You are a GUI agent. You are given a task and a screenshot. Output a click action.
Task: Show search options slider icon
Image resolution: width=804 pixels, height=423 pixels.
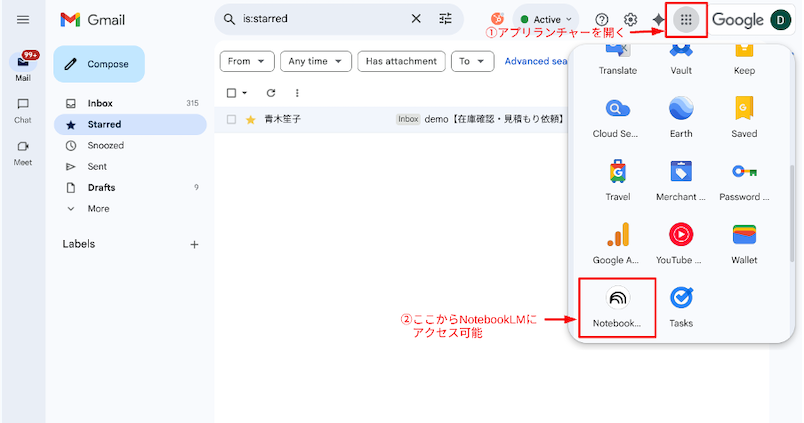click(x=446, y=19)
